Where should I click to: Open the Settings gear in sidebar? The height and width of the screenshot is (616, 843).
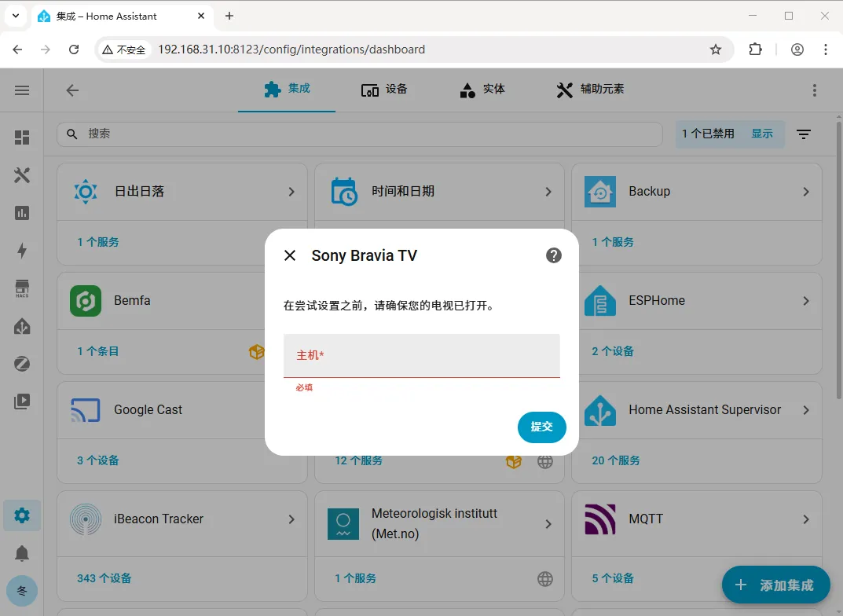click(22, 515)
